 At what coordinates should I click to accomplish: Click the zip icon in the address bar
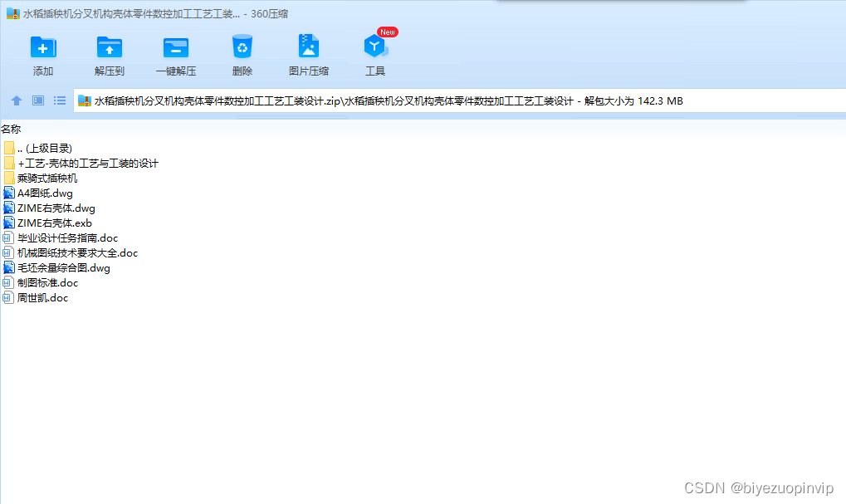[x=84, y=101]
